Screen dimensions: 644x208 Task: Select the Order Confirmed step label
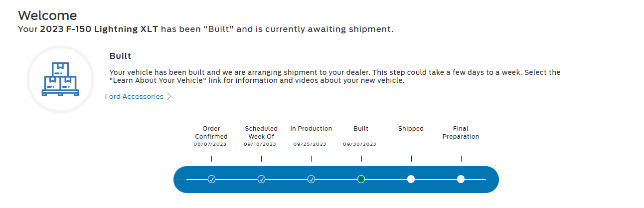tap(211, 132)
